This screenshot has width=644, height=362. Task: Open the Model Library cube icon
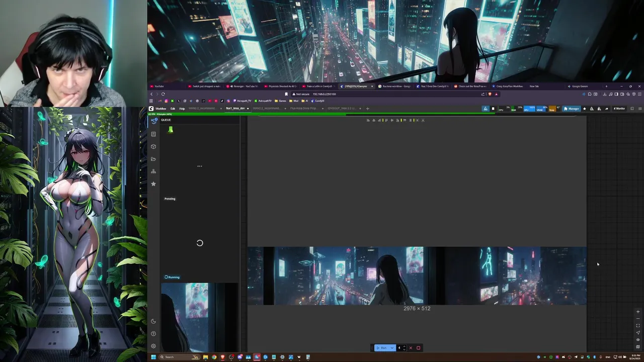[153, 146]
